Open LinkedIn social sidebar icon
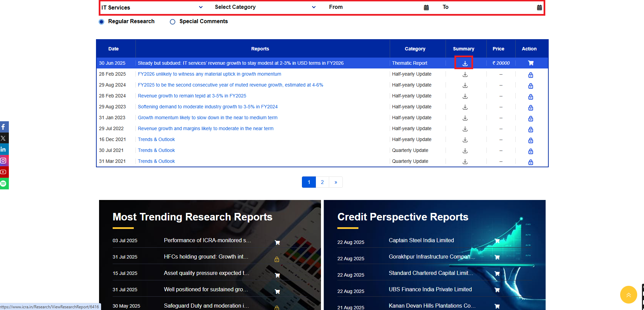Viewport: 644px width, 310px height. click(x=3, y=149)
